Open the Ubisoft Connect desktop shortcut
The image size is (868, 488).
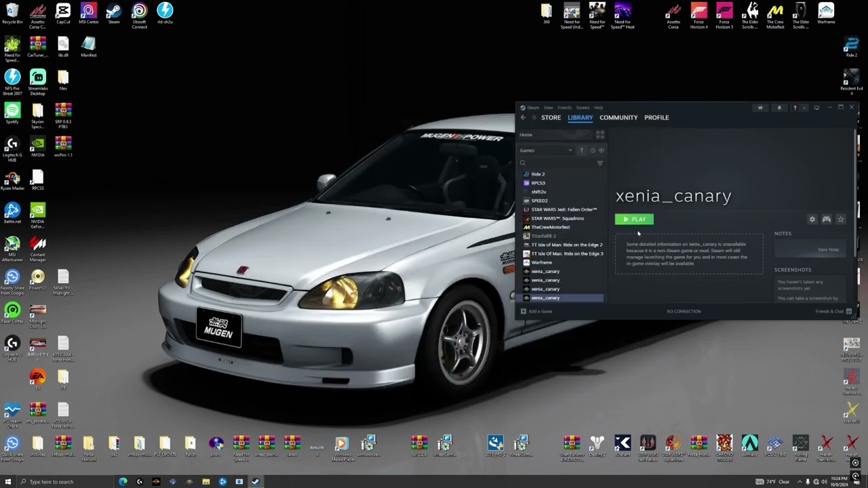point(139,16)
